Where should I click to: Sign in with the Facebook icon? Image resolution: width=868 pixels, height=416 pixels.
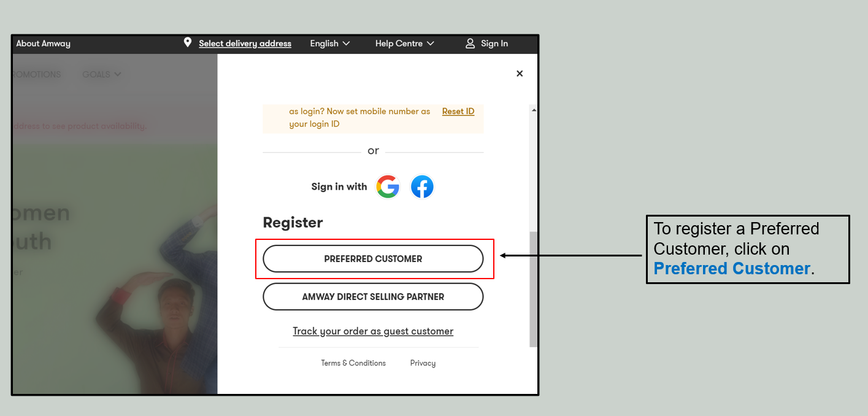coord(422,187)
